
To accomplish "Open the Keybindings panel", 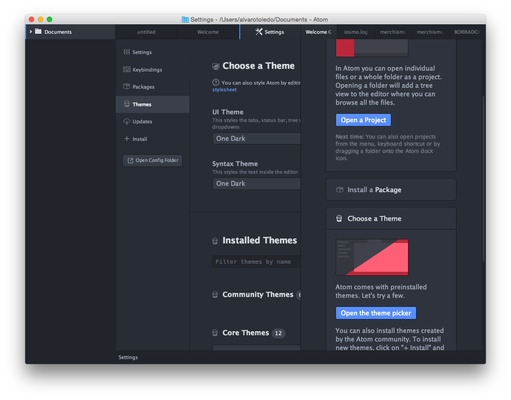I will coord(153,69).
